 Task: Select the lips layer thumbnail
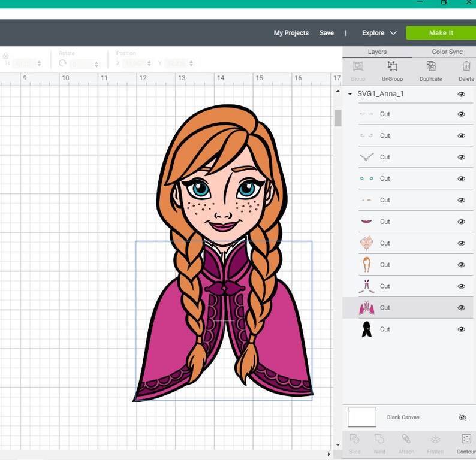[x=366, y=222]
